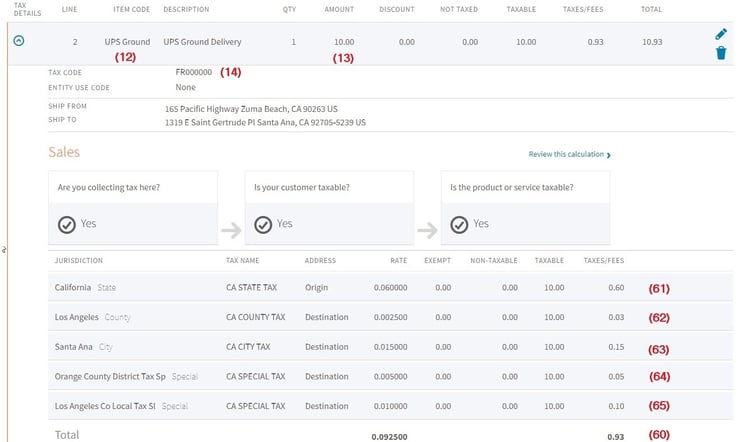Click the arrow after the collecting tax card
This screenshot has width=740, height=442.
(x=231, y=231)
